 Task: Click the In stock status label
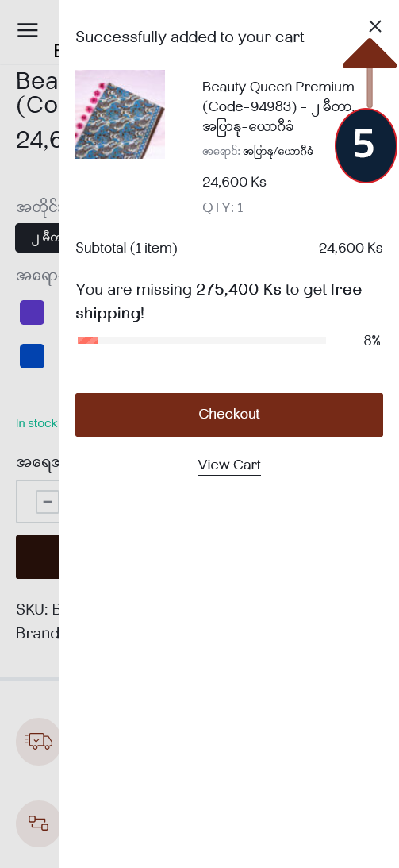[x=36, y=423]
